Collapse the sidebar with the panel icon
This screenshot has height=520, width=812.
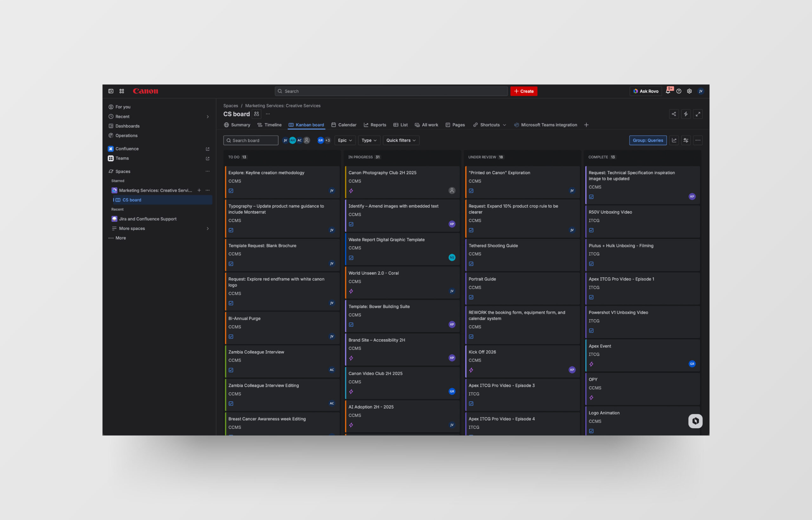tap(111, 91)
